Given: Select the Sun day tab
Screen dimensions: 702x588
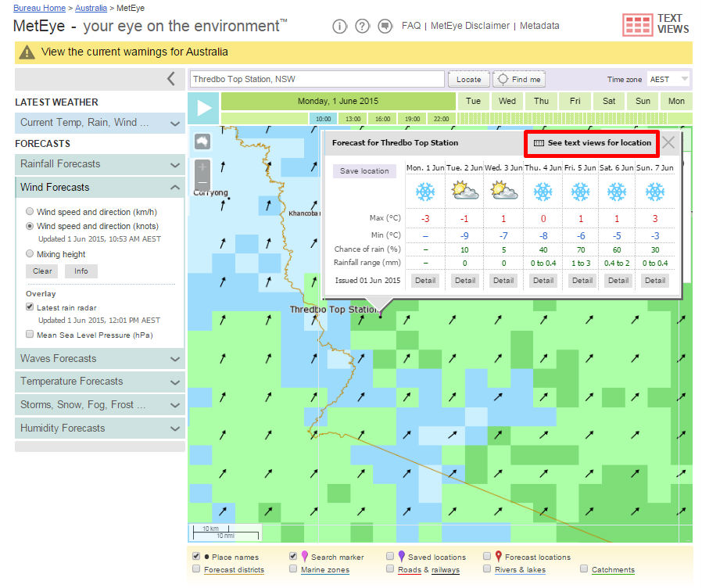Looking at the screenshot, I should 643,101.
